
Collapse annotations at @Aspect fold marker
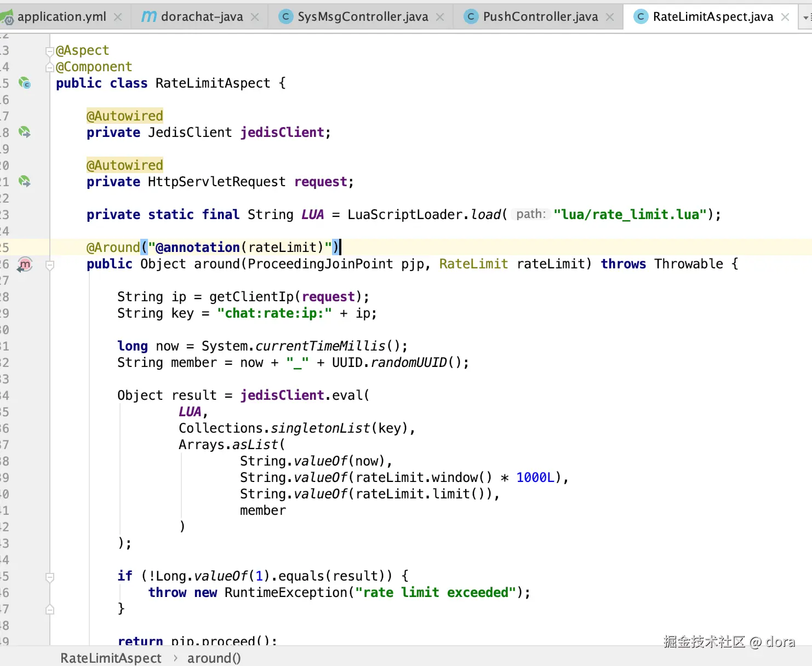click(50, 51)
